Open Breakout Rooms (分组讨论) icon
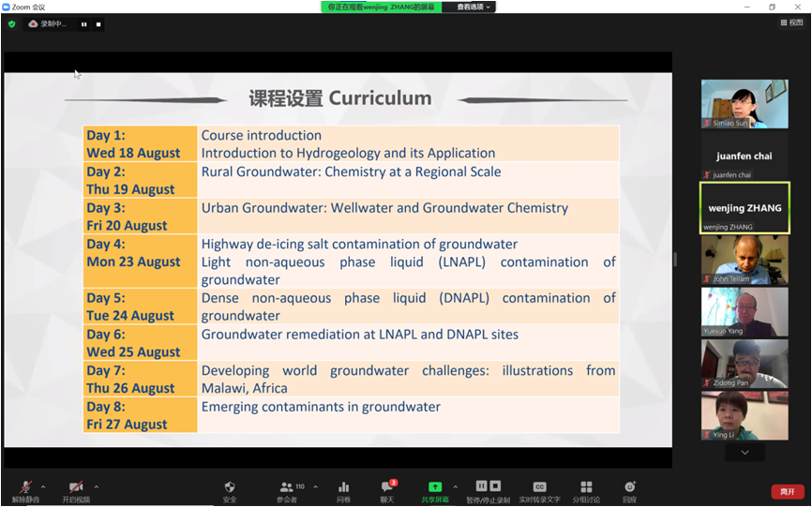The width and height of the screenshot is (812, 507). tap(586, 489)
